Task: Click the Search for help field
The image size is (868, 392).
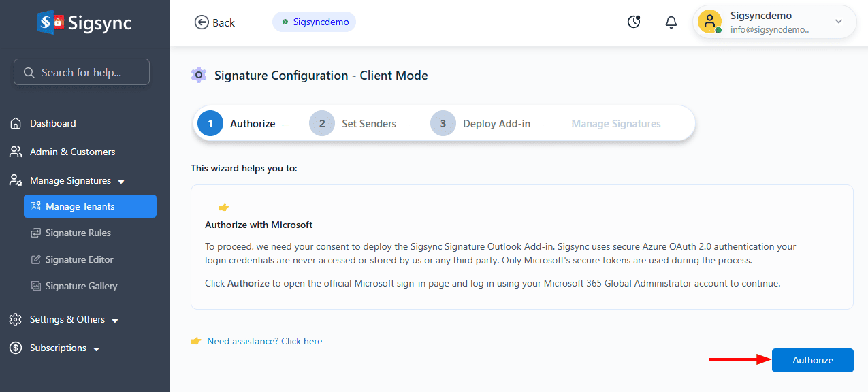Action: click(82, 72)
